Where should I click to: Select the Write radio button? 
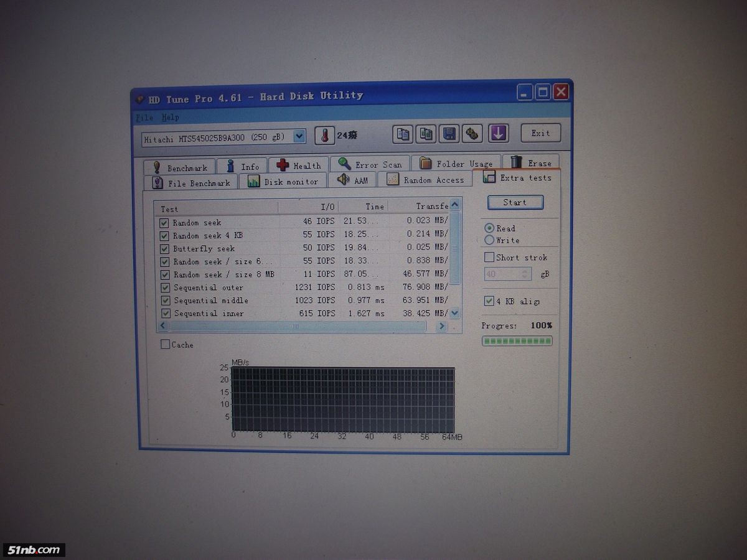[x=489, y=240]
